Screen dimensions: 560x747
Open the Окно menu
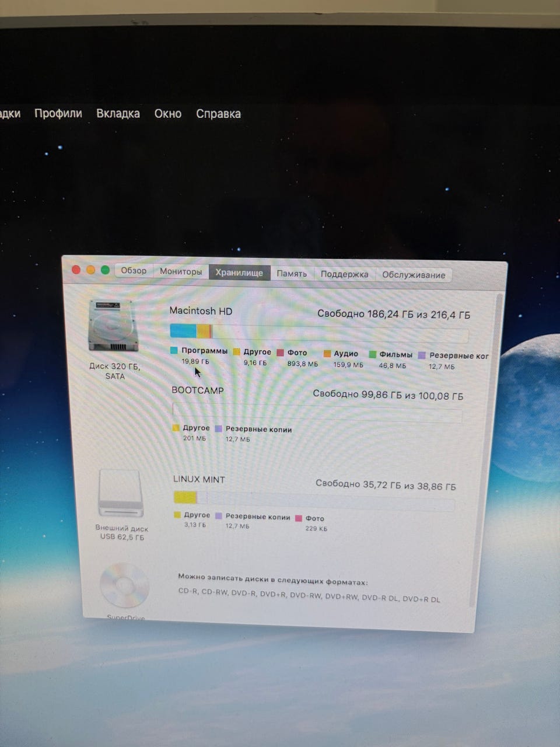tap(168, 114)
